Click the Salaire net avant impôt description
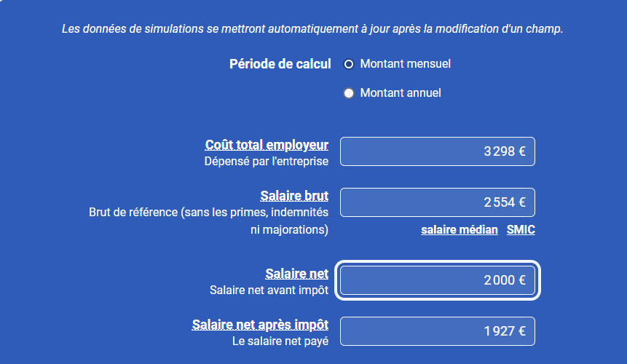Image resolution: width=627 pixels, height=364 pixels. click(x=269, y=290)
